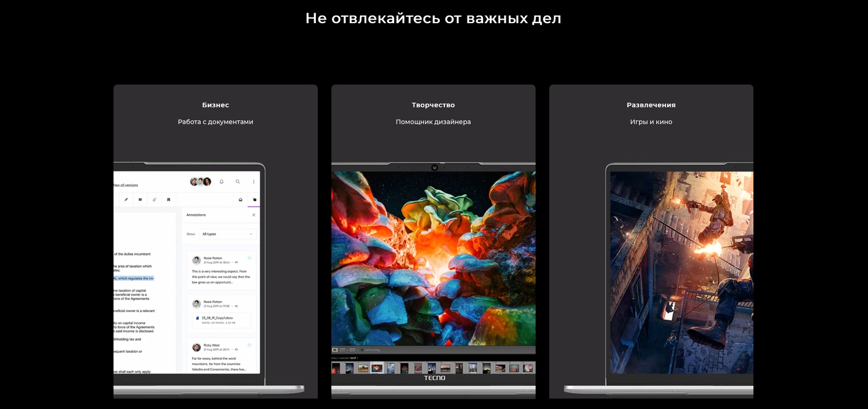The image size is (868, 409).
Task: Click the bookmark icon in toolbar
Action: [x=168, y=200]
